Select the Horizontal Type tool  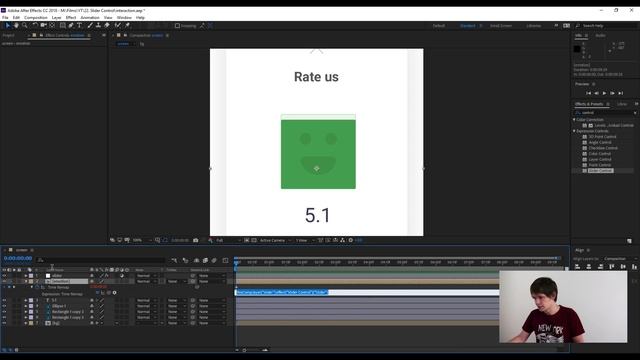[79, 25]
